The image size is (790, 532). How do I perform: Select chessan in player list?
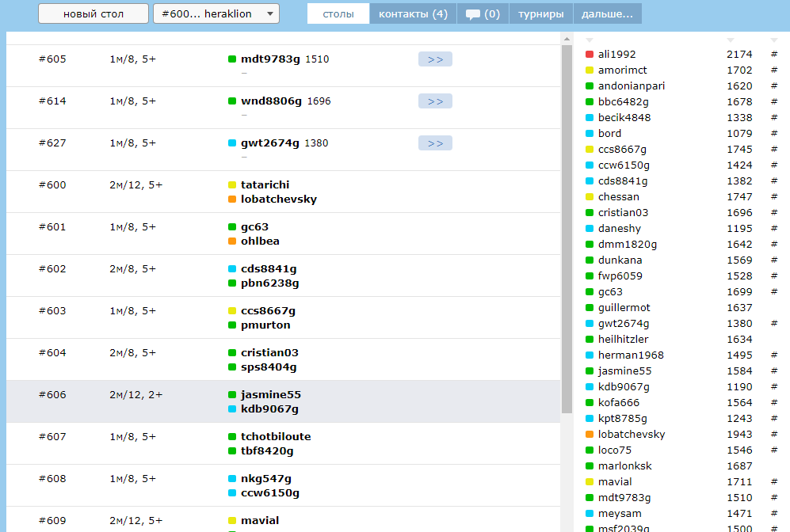pos(619,197)
